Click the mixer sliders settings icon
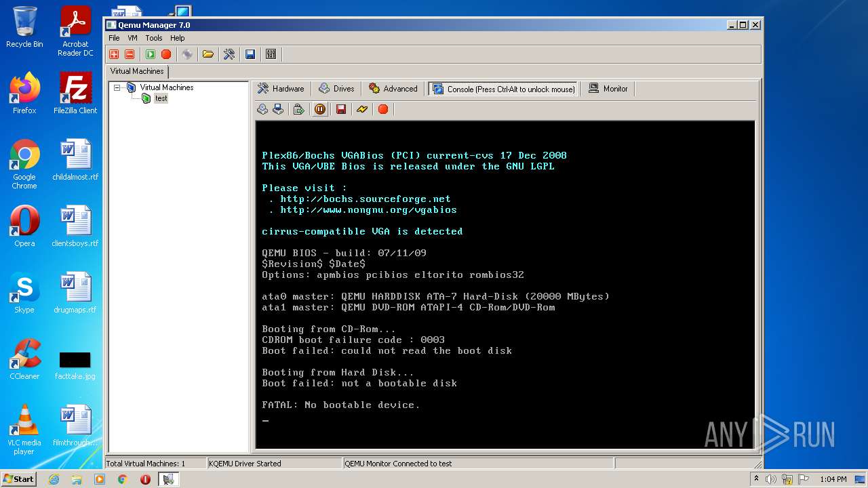The height and width of the screenshot is (488, 868). tap(271, 54)
